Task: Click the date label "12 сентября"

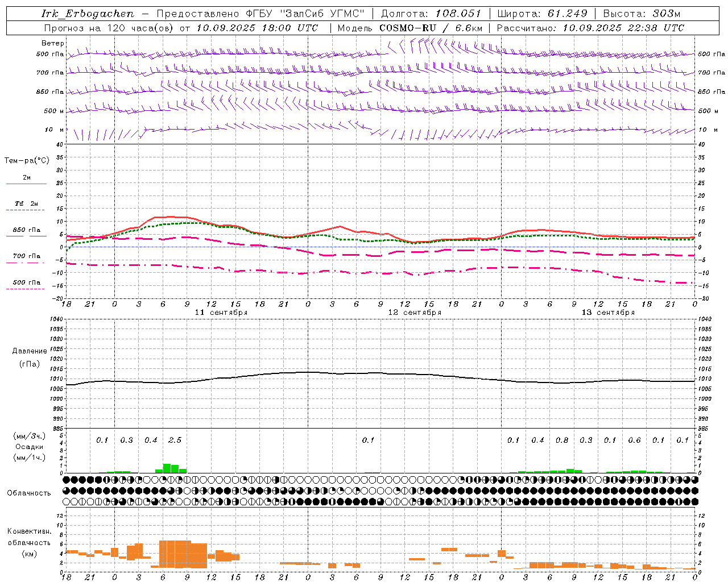Action: pos(415,313)
